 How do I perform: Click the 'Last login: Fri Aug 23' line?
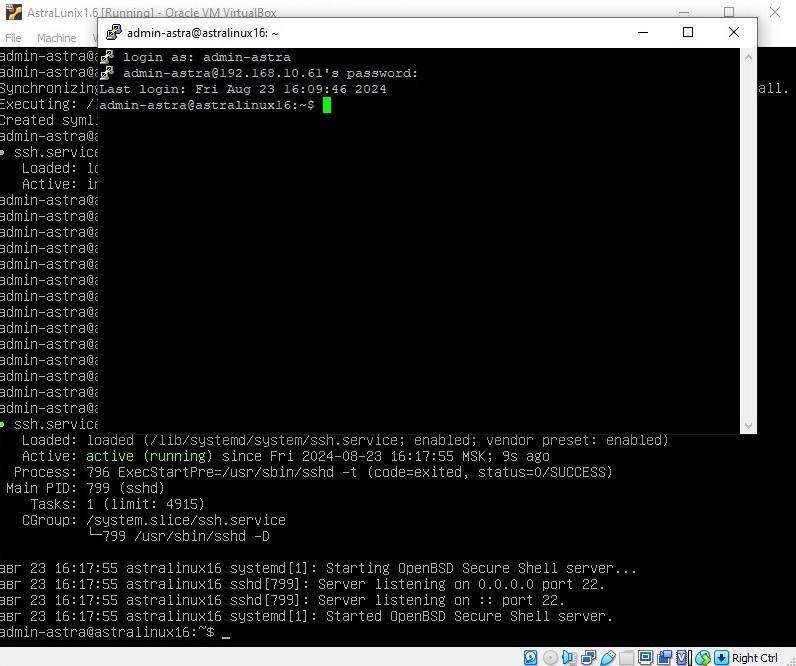coord(243,89)
